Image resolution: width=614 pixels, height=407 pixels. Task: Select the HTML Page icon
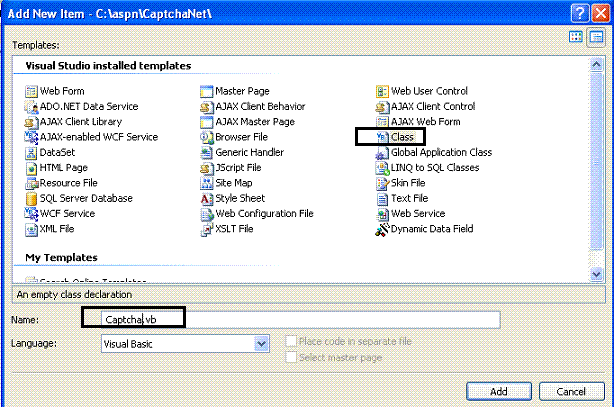(31, 168)
